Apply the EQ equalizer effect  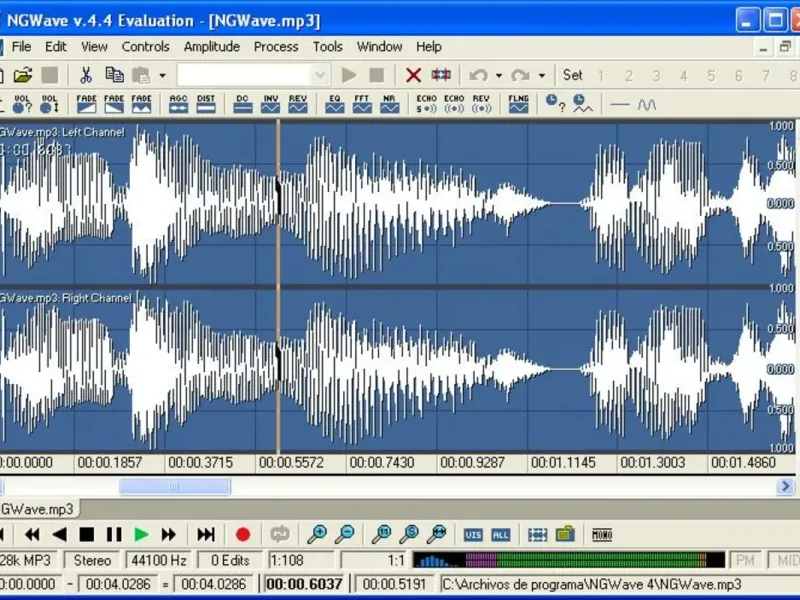[334, 103]
